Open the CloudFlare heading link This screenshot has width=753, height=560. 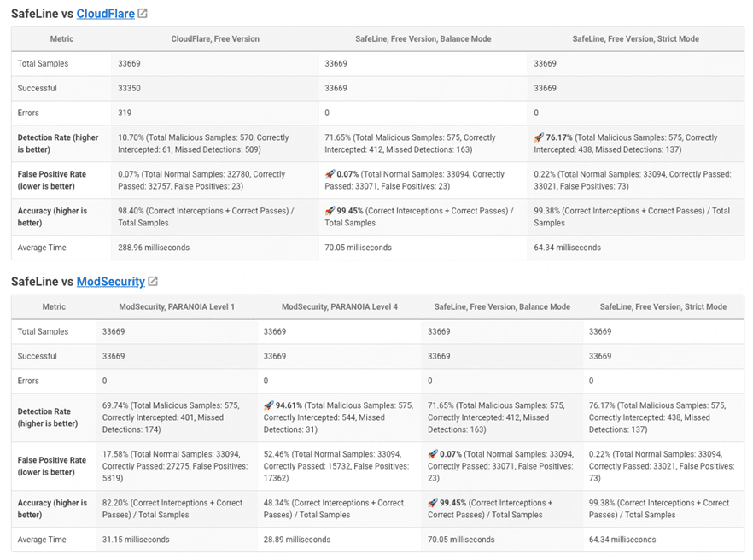click(x=106, y=14)
